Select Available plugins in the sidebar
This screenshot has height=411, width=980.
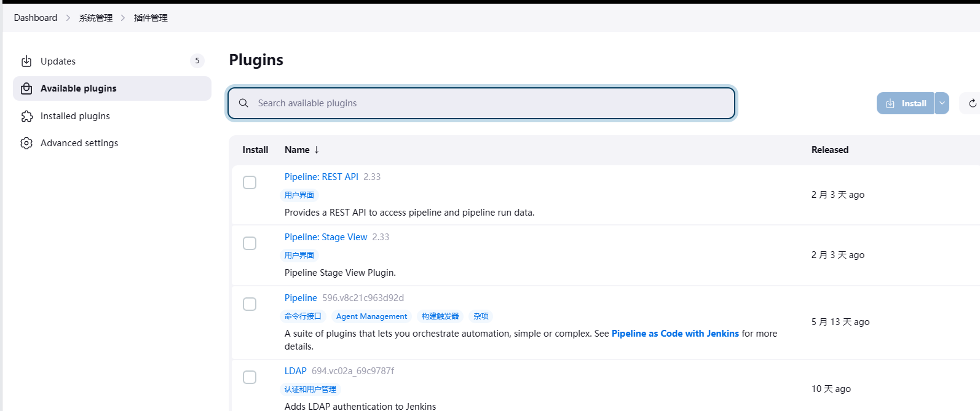point(112,88)
